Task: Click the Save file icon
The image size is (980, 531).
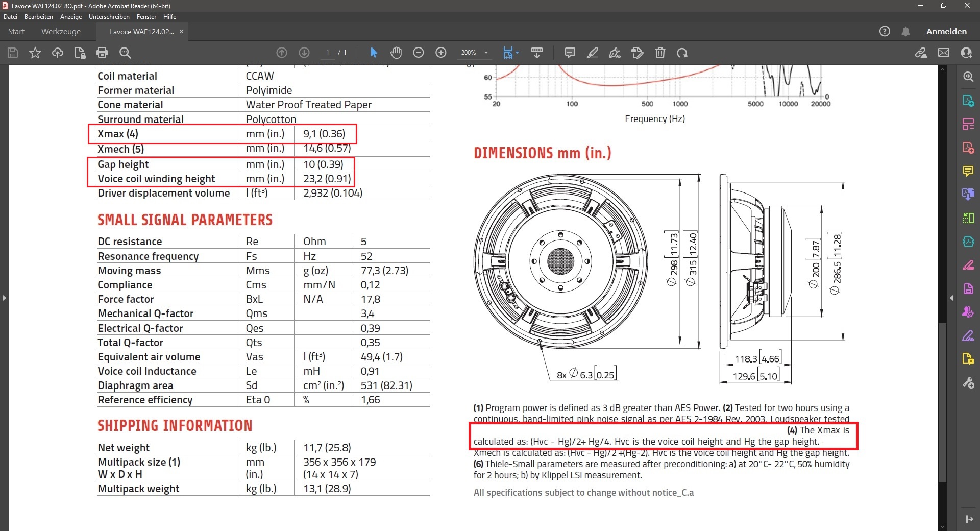Action: (x=13, y=53)
